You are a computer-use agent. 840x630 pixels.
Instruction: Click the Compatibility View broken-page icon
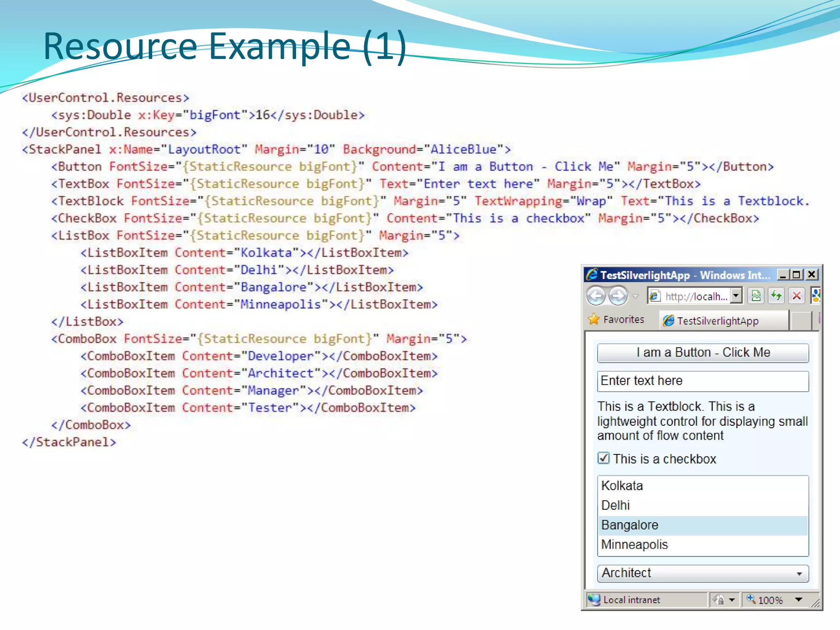(756, 296)
